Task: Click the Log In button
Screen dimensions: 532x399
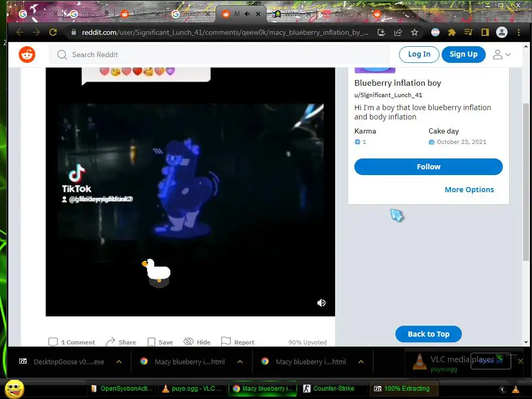Action: [419, 54]
